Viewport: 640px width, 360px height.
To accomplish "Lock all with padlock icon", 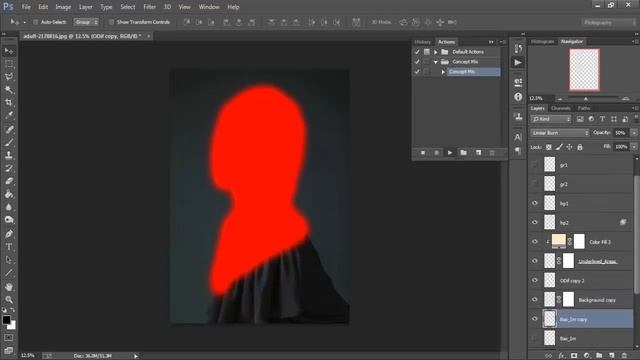I will pos(580,147).
